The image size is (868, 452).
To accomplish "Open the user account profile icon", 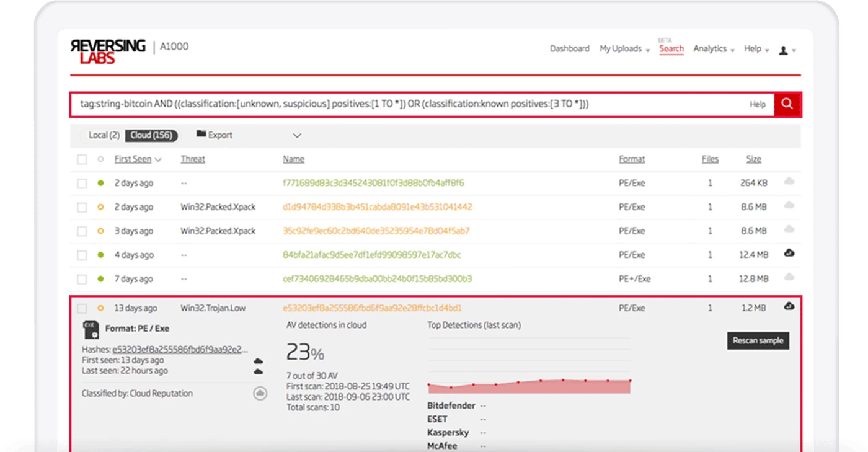I will tap(783, 50).
